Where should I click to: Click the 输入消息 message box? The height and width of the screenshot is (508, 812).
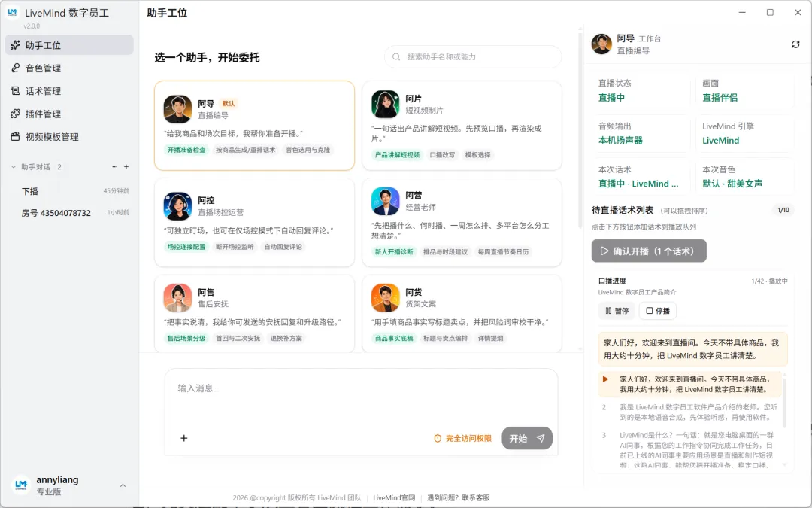361,398
